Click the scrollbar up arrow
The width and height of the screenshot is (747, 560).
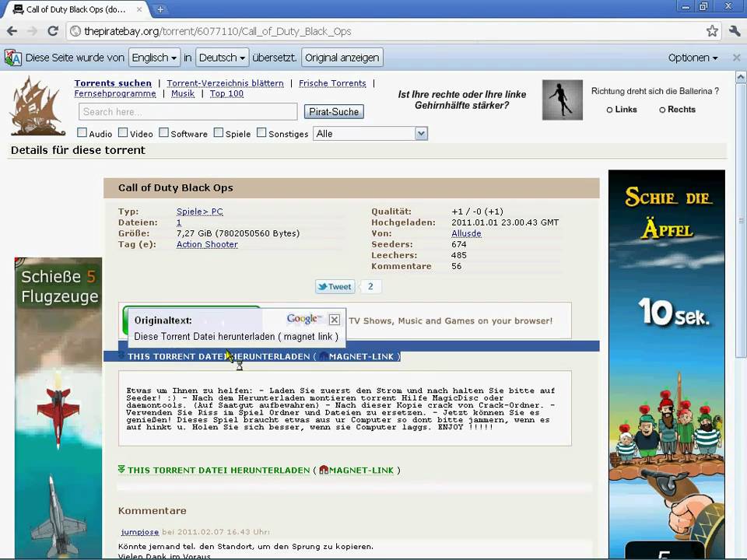pos(741,77)
